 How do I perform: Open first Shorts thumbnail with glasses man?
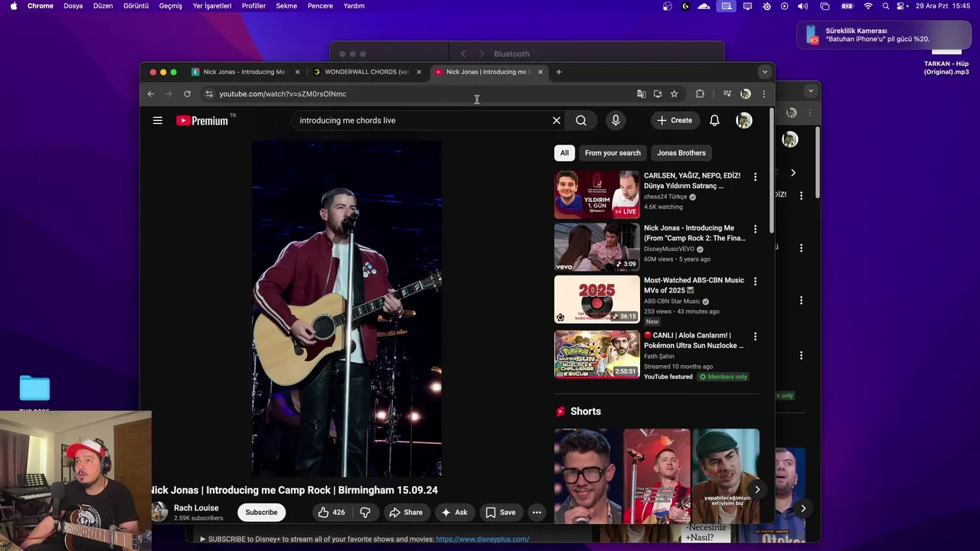point(588,476)
